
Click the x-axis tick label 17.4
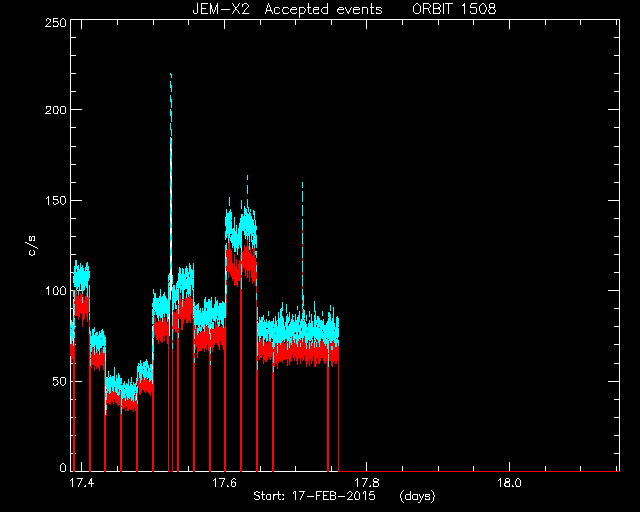pos(82,483)
